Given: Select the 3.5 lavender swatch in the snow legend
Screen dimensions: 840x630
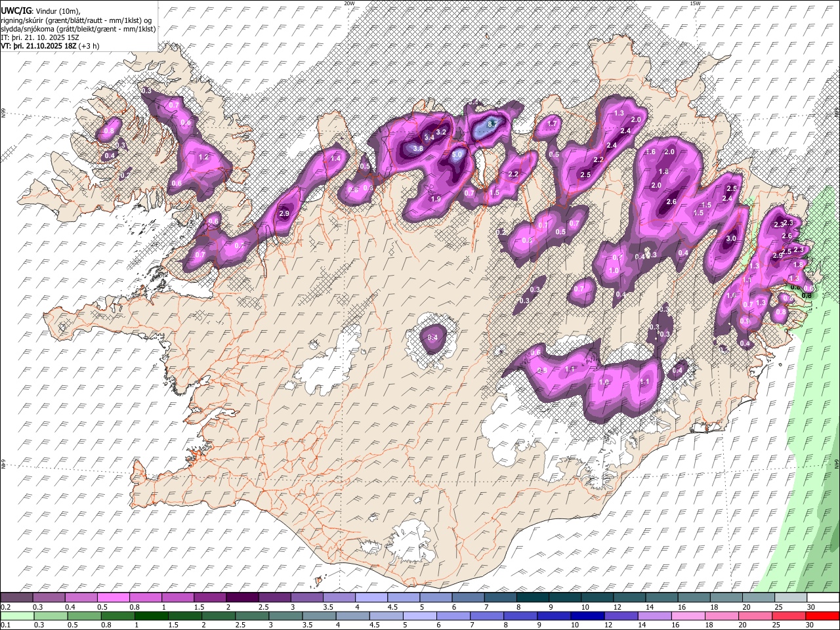Looking at the screenshot, I should click(x=339, y=598).
